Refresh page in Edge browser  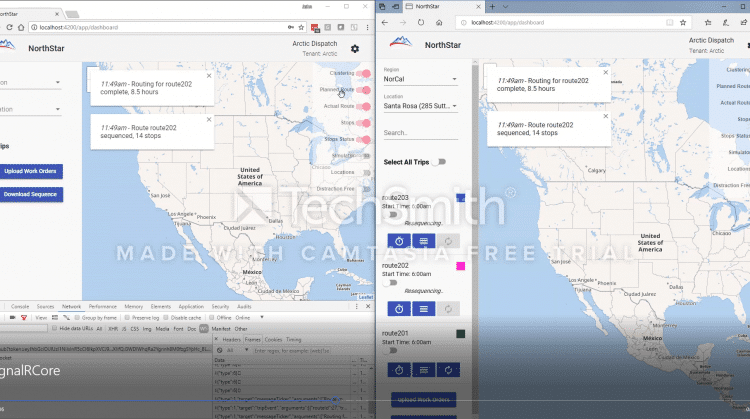coord(421,22)
